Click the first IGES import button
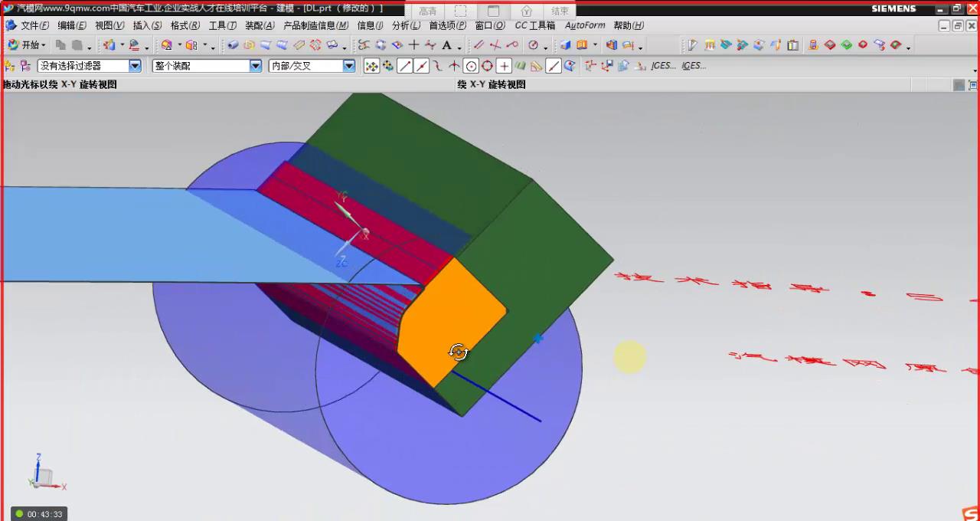This screenshot has height=521, width=980. point(663,66)
